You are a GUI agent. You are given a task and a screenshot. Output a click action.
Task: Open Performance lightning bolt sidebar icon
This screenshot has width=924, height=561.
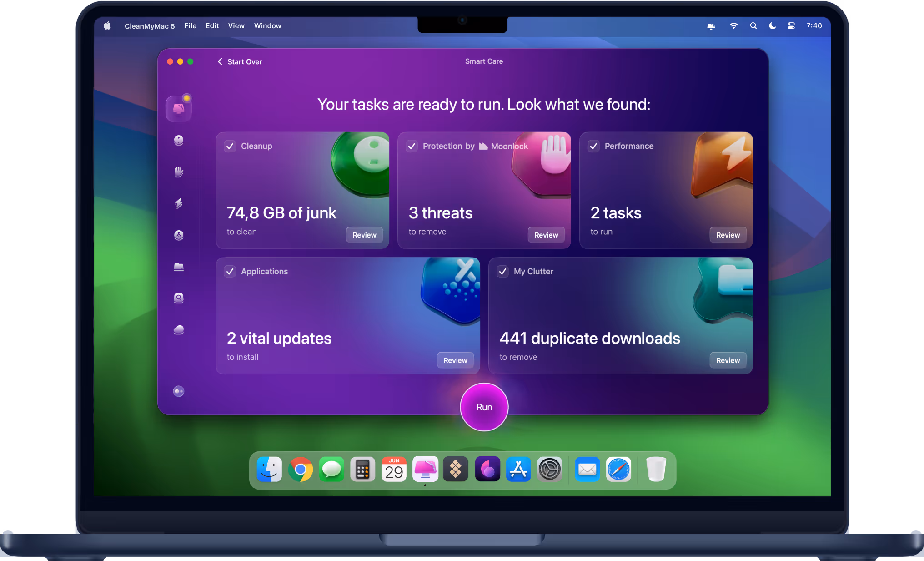179,203
